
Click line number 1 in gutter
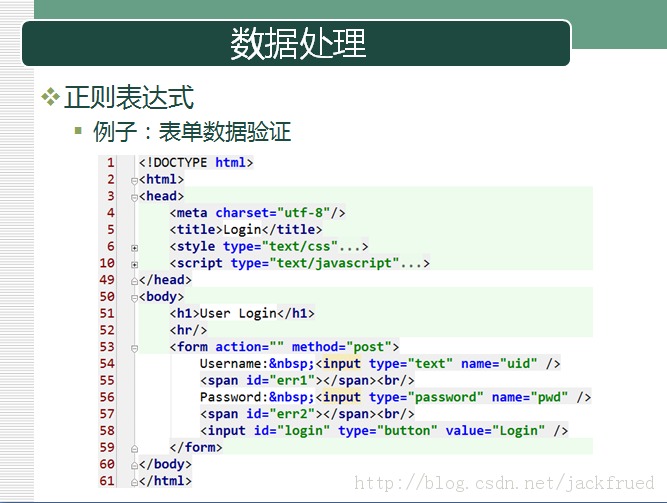pyautogui.click(x=111, y=163)
